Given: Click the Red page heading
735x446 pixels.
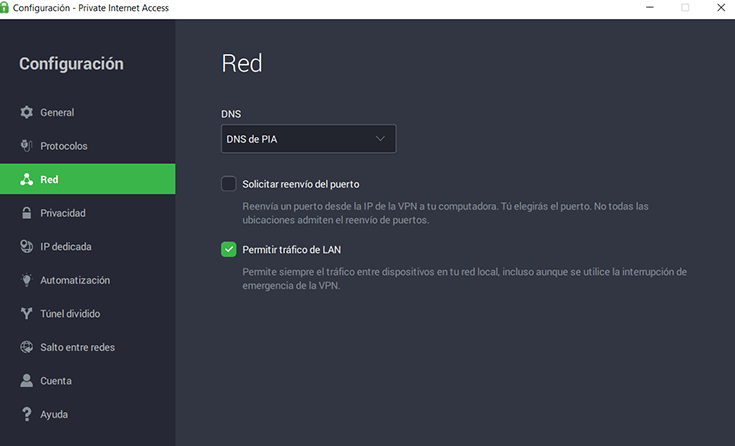Looking at the screenshot, I should tap(242, 63).
